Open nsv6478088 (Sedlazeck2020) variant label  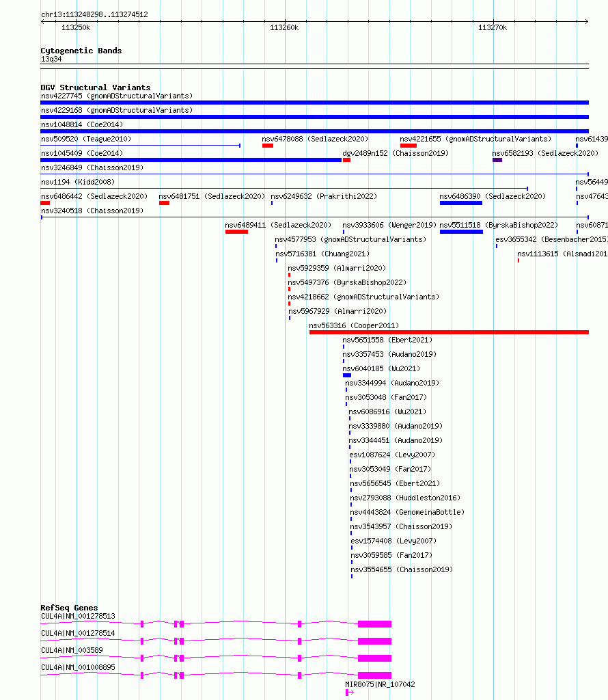click(x=315, y=139)
